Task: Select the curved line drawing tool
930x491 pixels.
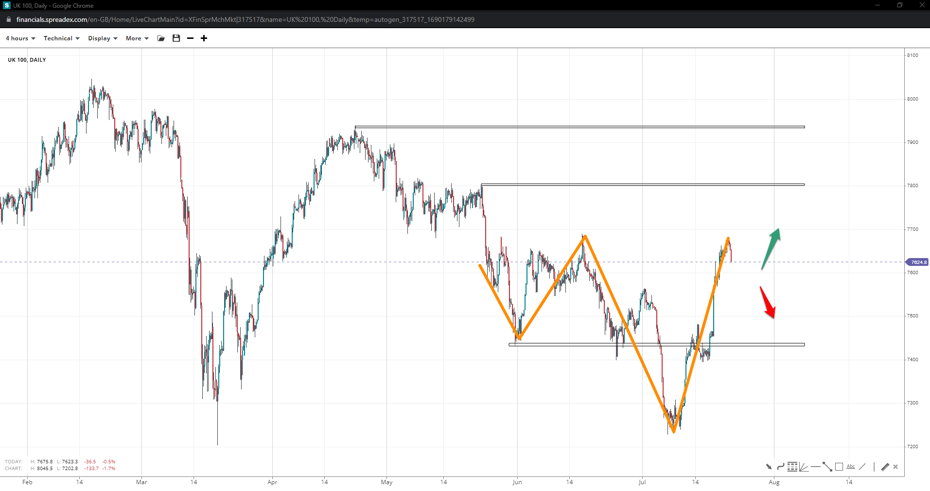Action: pos(781,467)
